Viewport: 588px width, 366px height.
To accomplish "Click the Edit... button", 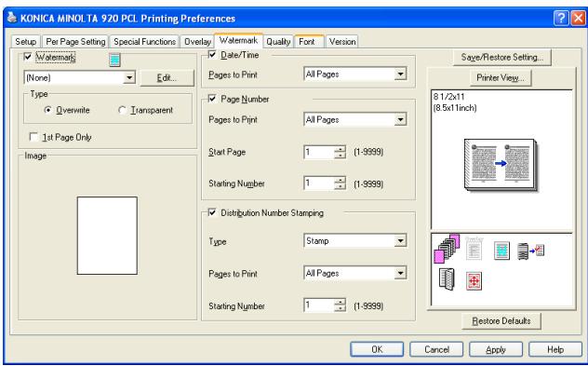I will coord(167,77).
